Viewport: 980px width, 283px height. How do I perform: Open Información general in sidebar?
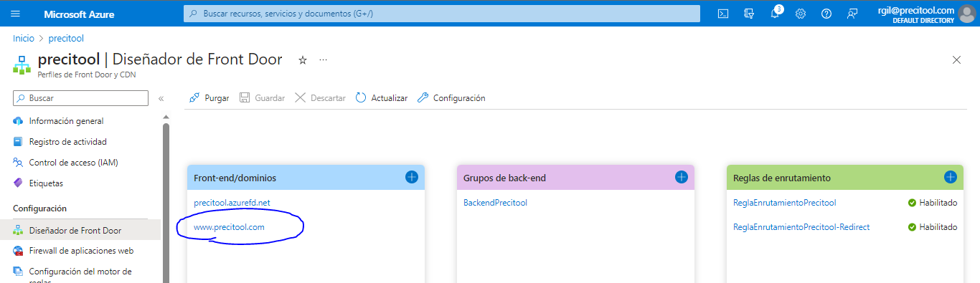point(66,121)
